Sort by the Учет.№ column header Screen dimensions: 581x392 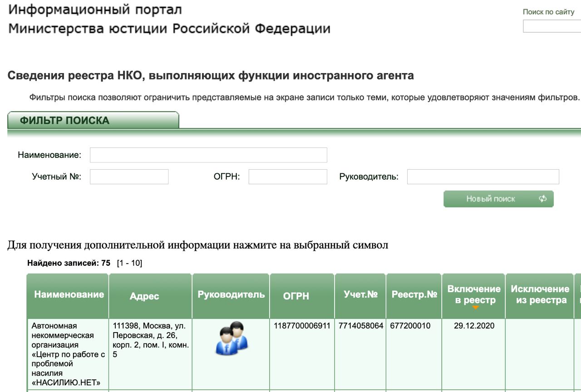point(360,295)
